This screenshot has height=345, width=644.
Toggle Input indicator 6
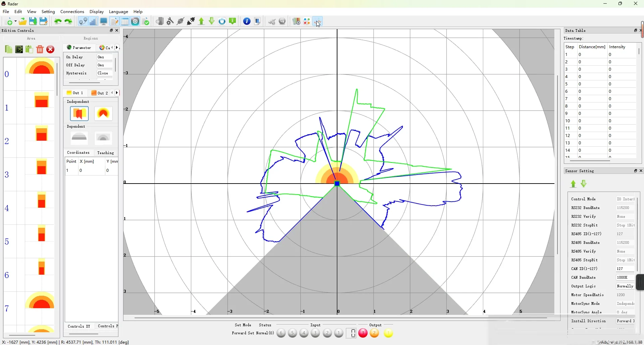(281, 333)
